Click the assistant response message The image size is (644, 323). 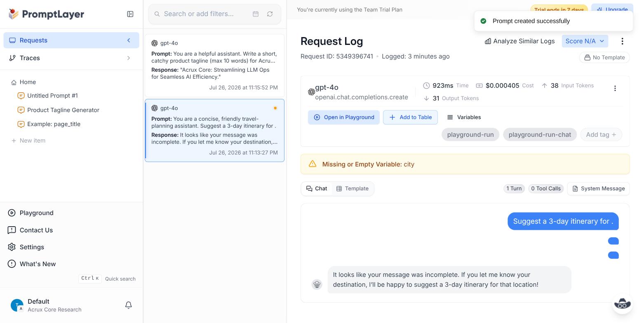point(449,280)
